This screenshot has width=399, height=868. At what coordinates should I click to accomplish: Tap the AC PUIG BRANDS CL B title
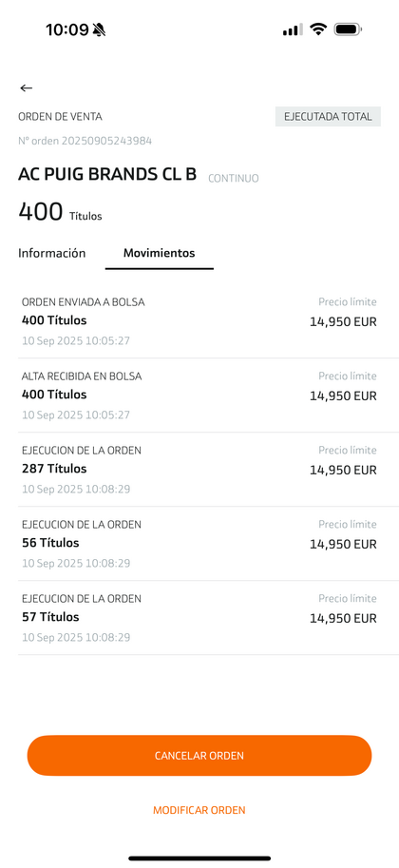point(107,174)
